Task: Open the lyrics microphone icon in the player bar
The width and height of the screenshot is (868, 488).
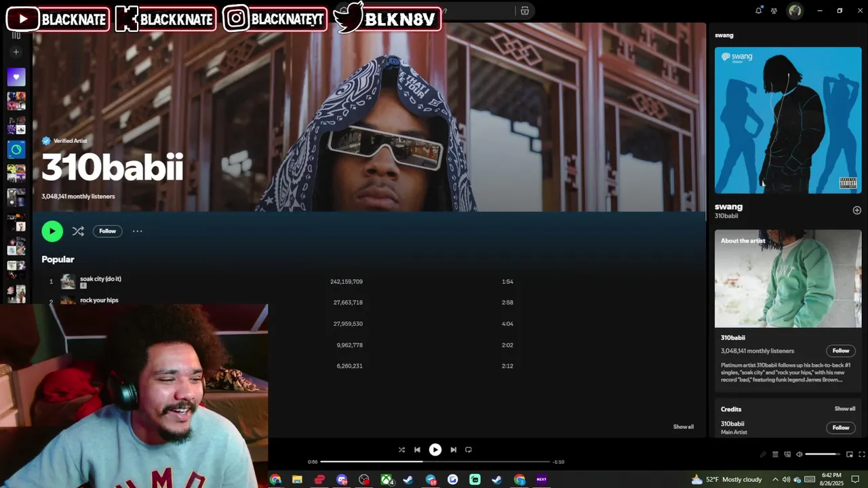Action: coord(763,454)
